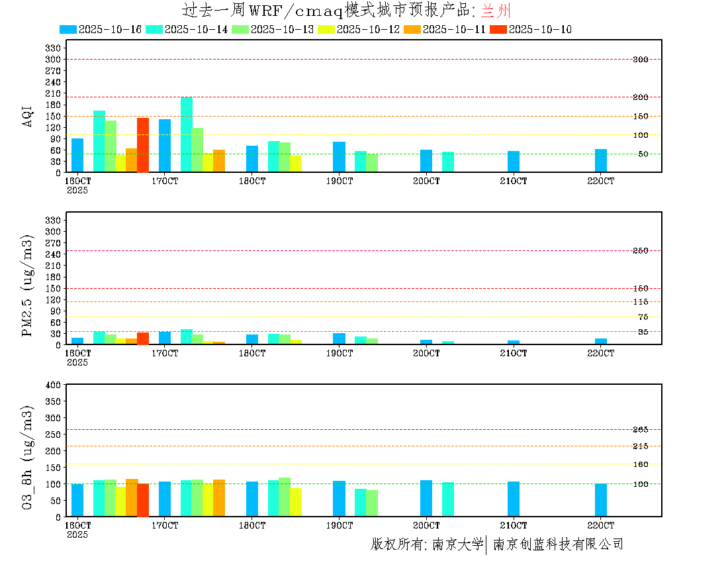This screenshot has width=728, height=563.
Task: Click the blue O3_8h bar at 21OCT
Action: pyautogui.click(x=514, y=499)
